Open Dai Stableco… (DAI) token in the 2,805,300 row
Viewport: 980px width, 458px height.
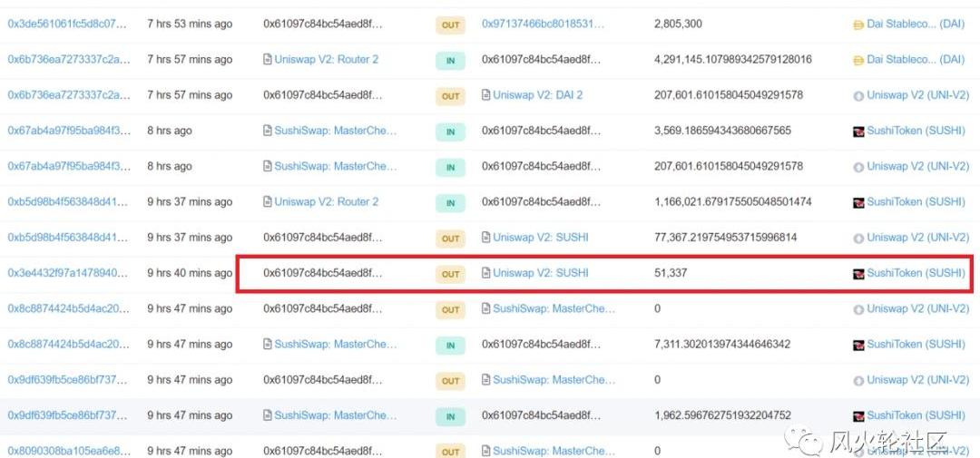click(x=916, y=24)
